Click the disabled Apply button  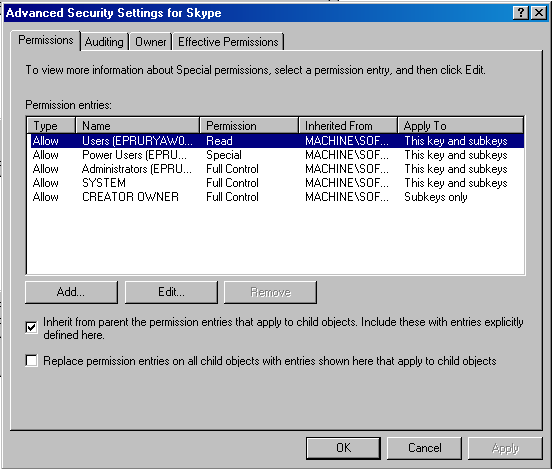pos(505,448)
